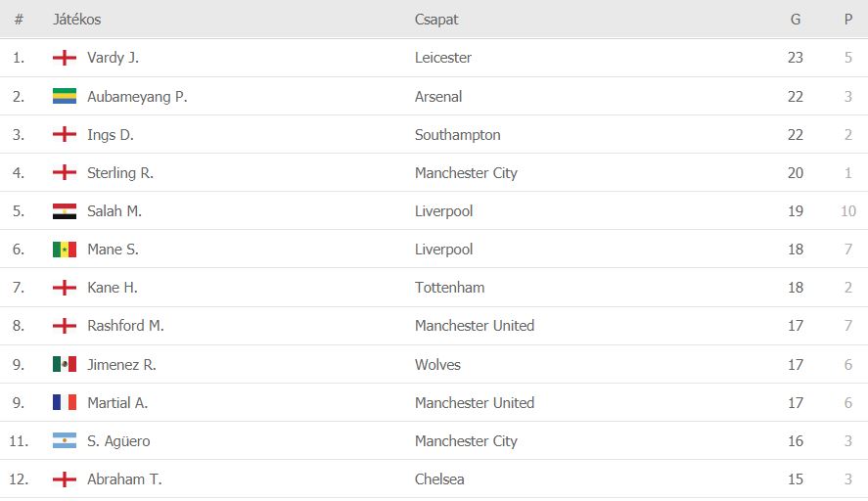The height and width of the screenshot is (501, 868).
Task: Open player Vardy J. profile
Action: click(x=113, y=58)
